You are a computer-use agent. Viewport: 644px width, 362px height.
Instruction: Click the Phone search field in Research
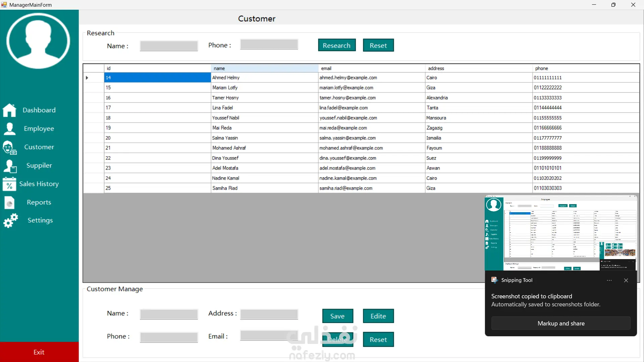coord(269,45)
